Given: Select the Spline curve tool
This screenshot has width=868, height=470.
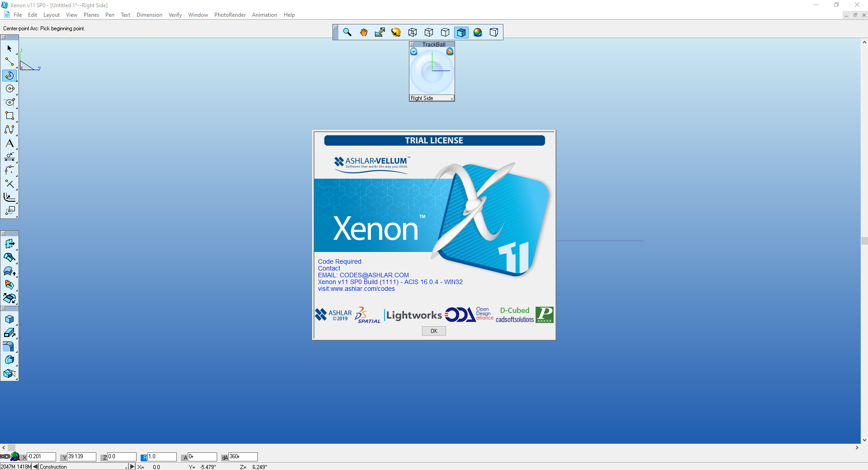Looking at the screenshot, I should point(9,129).
